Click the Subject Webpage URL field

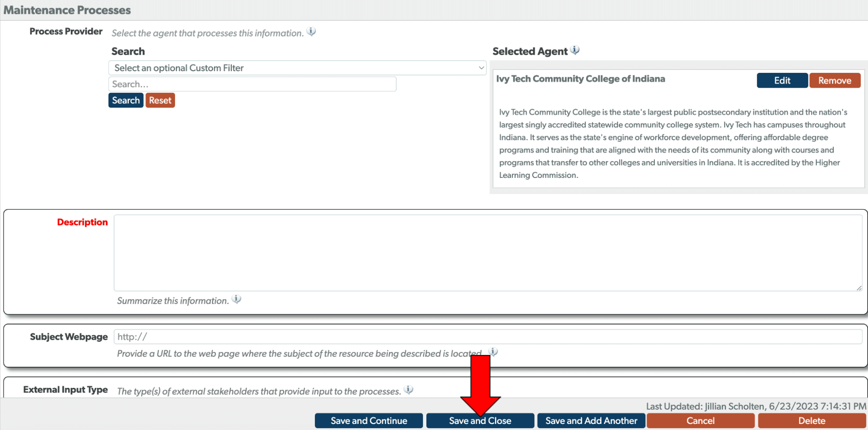point(487,336)
